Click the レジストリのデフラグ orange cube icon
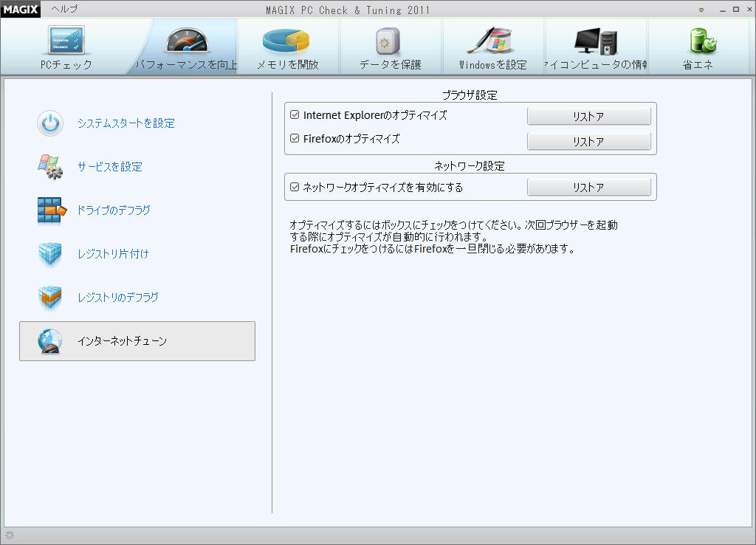The image size is (756, 545). 50,298
